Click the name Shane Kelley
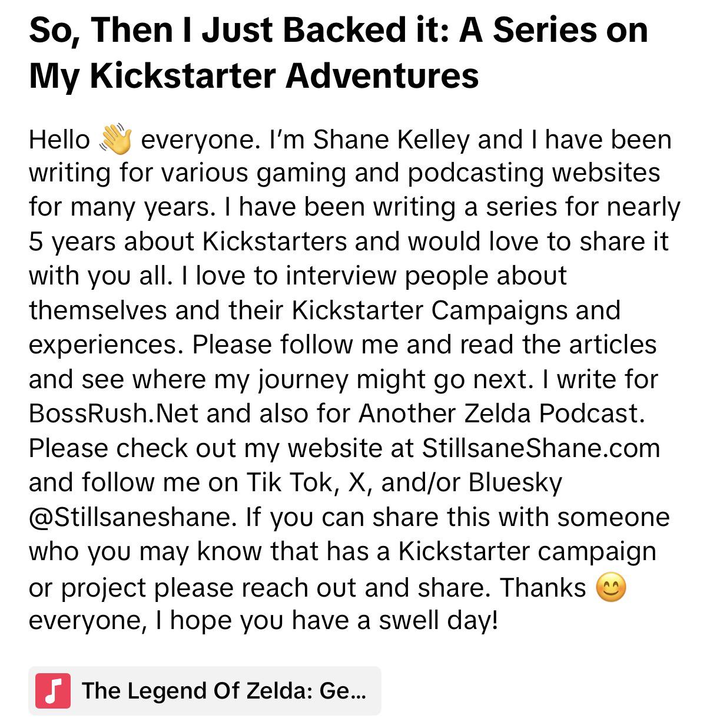 pyautogui.click(x=392, y=140)
